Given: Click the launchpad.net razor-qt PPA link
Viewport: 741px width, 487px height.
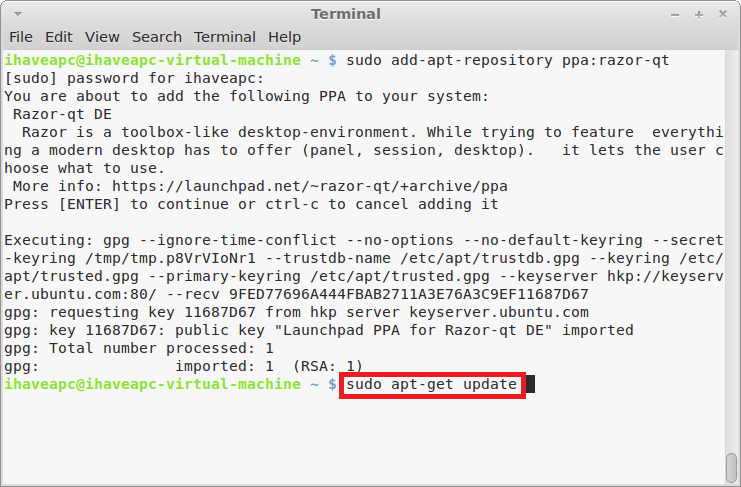Looking at the screenshot, I should 310,186.
